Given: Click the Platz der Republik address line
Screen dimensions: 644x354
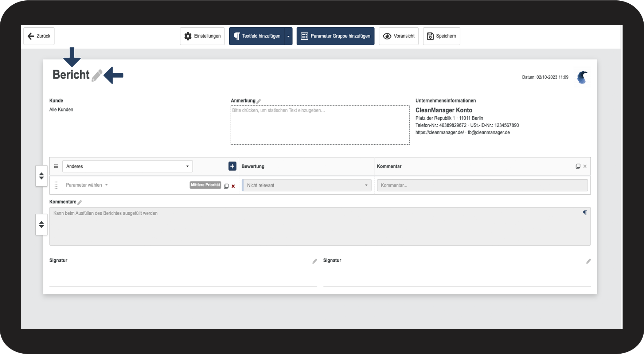Looking at the screenshot, I should (x=449, y=118).
